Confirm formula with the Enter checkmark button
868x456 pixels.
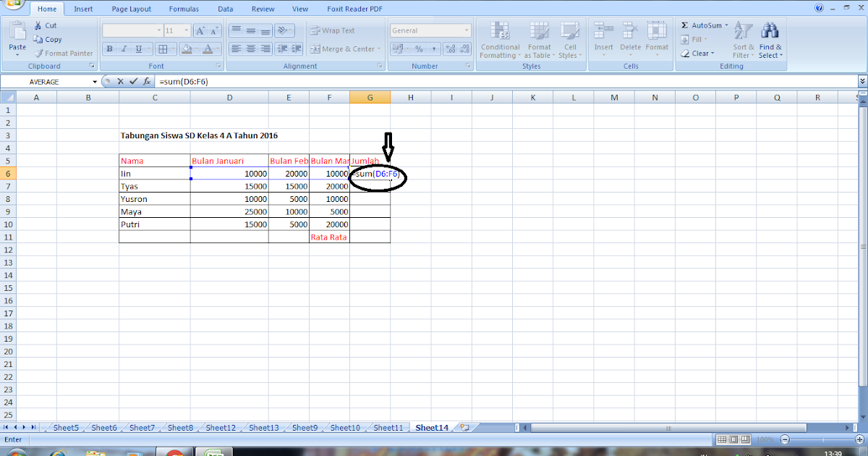(x=134, y=81)
